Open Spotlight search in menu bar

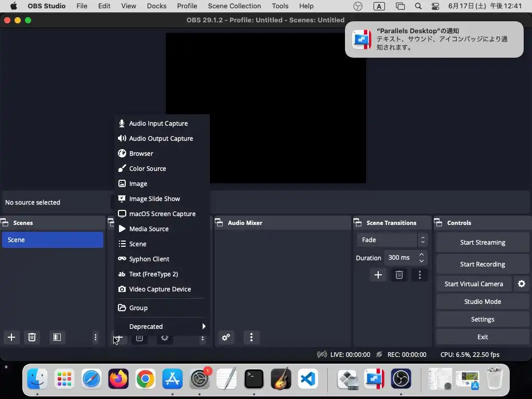click(x=418, y=6)
